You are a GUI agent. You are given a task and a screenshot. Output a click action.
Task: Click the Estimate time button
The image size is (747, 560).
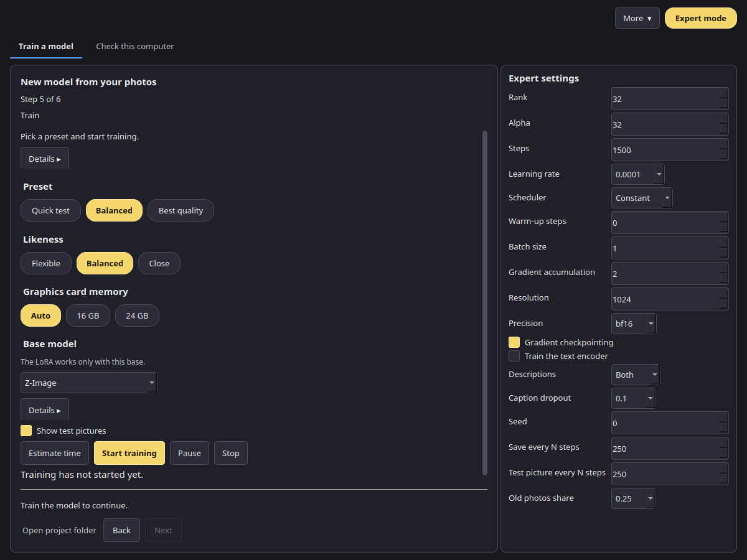coord(55,453)
